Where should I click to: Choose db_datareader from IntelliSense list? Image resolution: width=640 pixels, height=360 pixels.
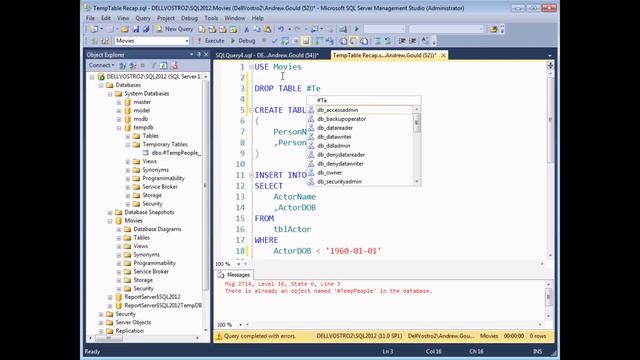[x=335, y=128]
